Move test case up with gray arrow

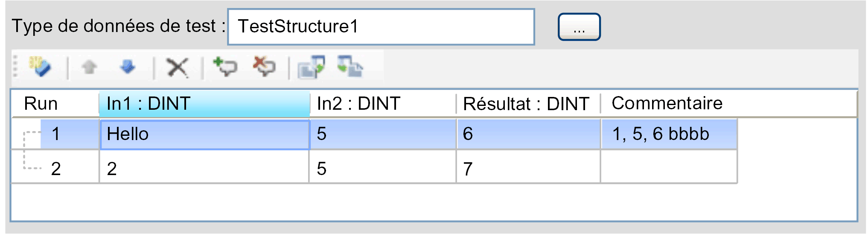coord(89,67)
